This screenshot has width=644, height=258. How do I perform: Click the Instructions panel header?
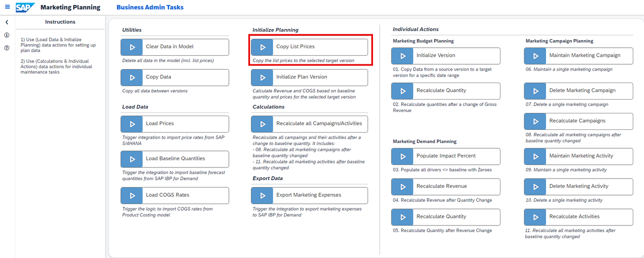click(60, 22)
